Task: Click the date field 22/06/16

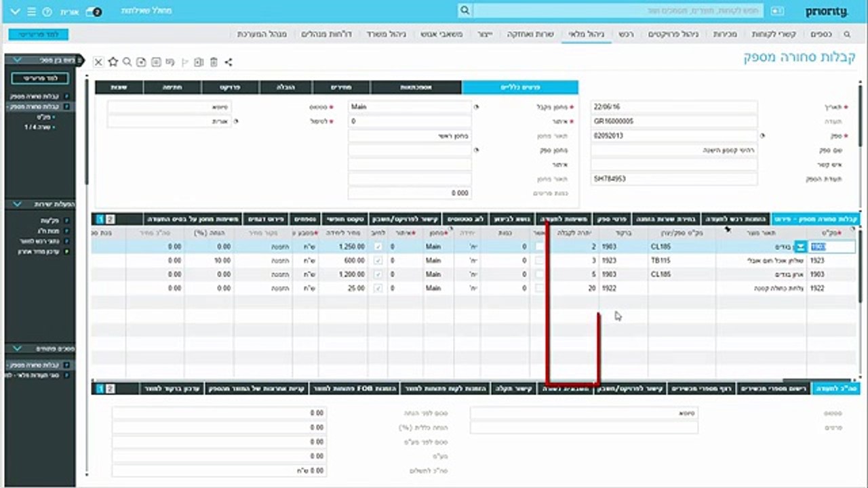Action: tap(674, 107)
